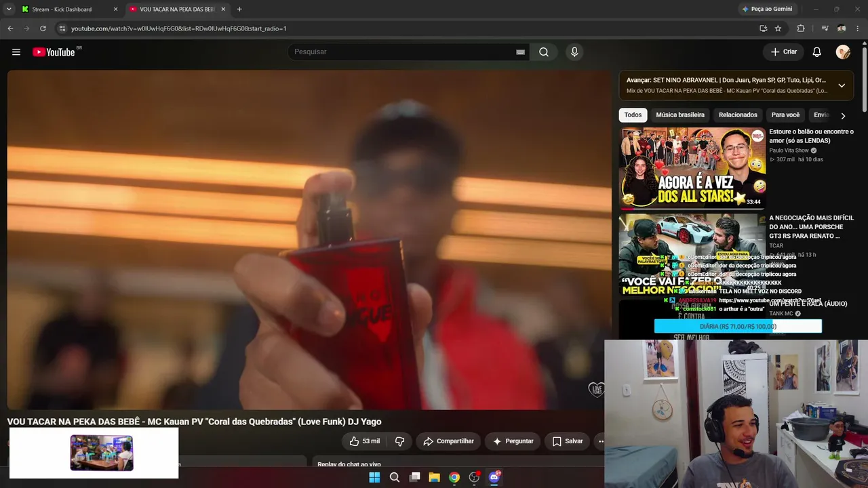Open the media controls music icon
This screenshot has height=488, width=868.
point(825,28)
